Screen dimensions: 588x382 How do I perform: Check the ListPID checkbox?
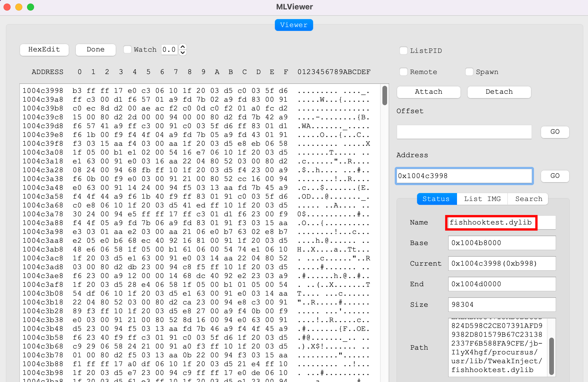click(404, 51)
